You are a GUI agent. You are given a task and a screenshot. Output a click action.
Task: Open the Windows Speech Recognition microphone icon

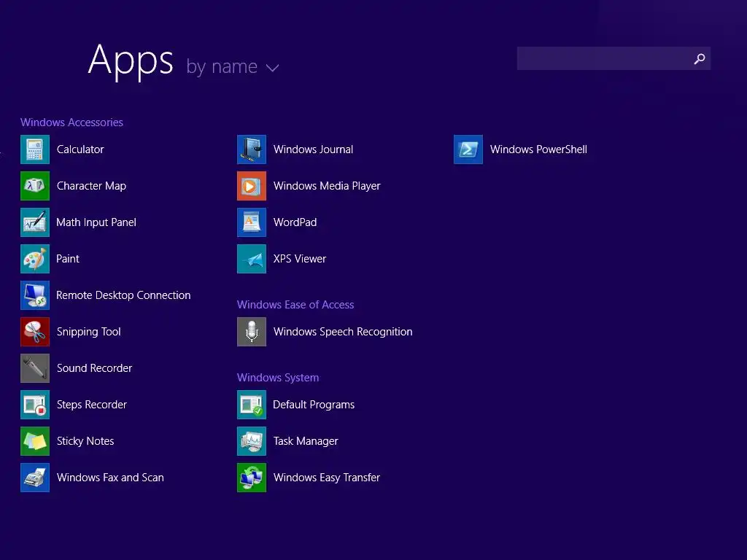pos(252,332)
